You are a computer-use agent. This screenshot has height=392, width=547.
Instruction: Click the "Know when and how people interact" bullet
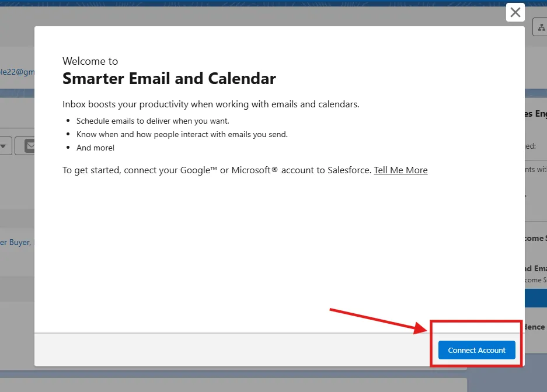[x=182, y=134]
